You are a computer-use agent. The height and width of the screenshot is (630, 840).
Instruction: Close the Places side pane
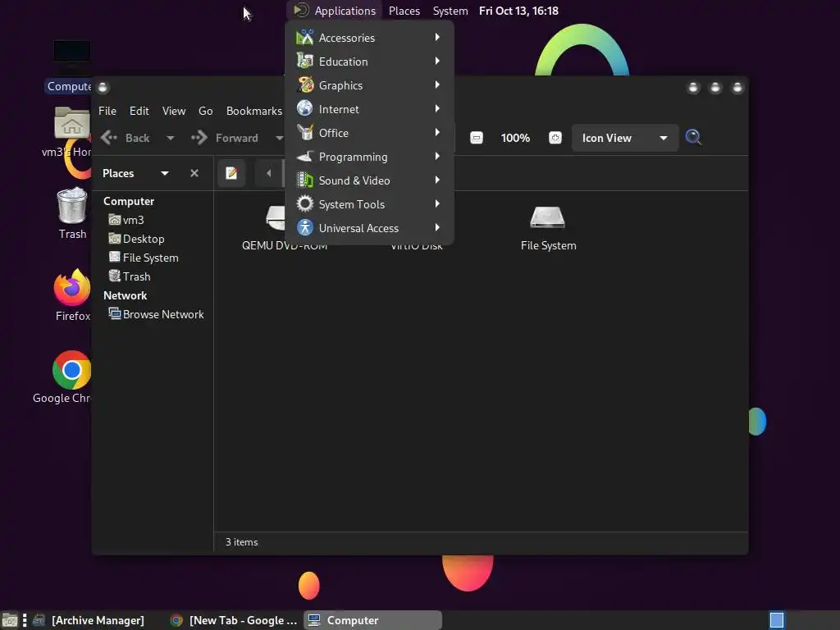[x=194, y=173]
